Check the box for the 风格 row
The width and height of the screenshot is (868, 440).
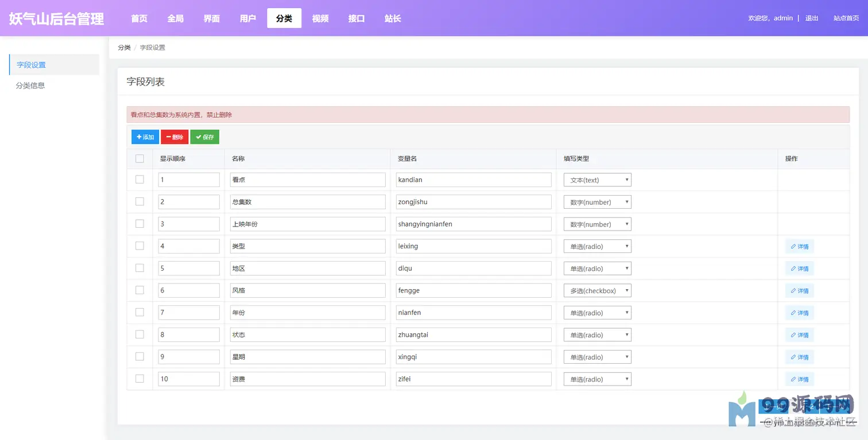coord(139,290)
